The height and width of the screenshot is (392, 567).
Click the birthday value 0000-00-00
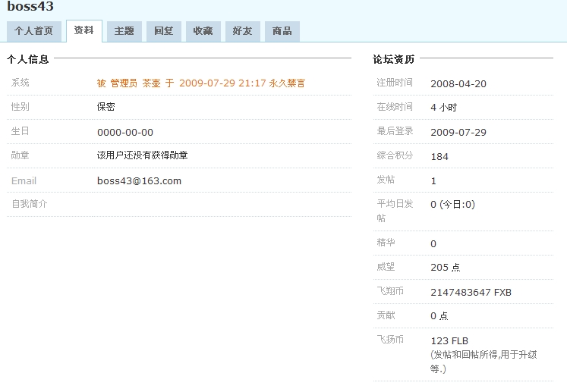pyautogui.click(x=124, y=132)
